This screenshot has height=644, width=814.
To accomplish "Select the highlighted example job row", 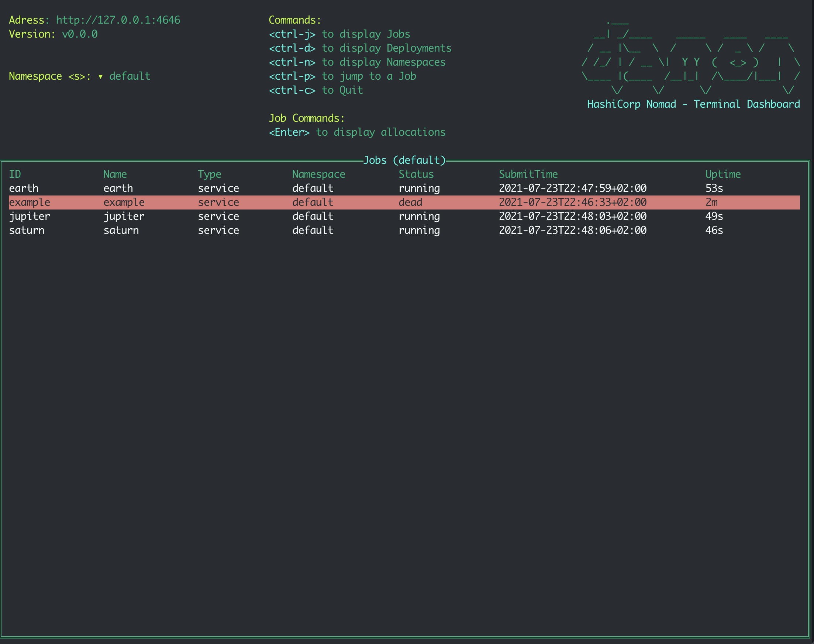I will click(x=30, y=202).
